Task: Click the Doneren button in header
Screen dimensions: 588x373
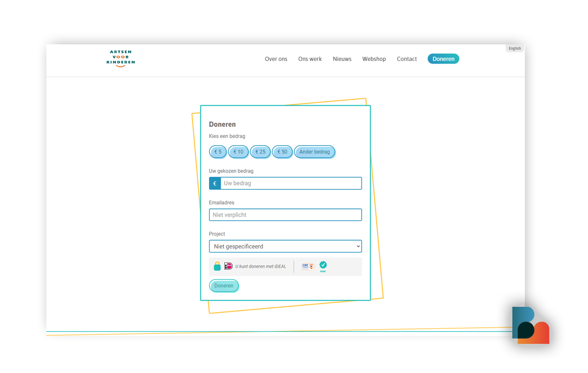Action: pyautogui.click(x=443, y=59)
